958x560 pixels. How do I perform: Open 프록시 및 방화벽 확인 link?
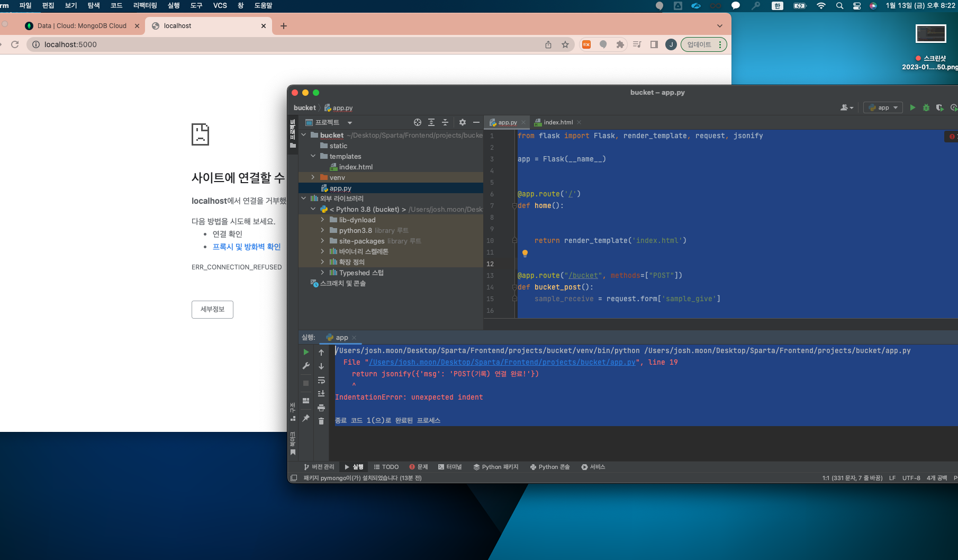click(x=247, y=247)
